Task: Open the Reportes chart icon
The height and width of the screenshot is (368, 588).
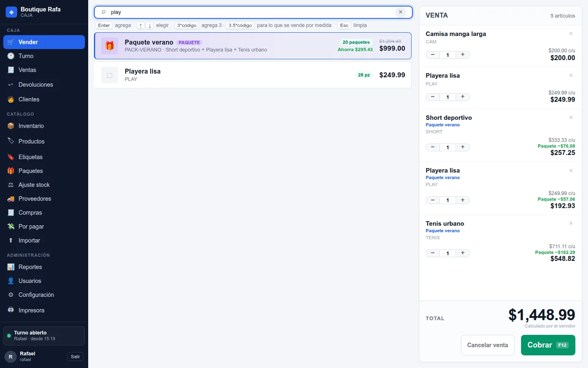Action: pyautogui.click(x=11, y=267)
